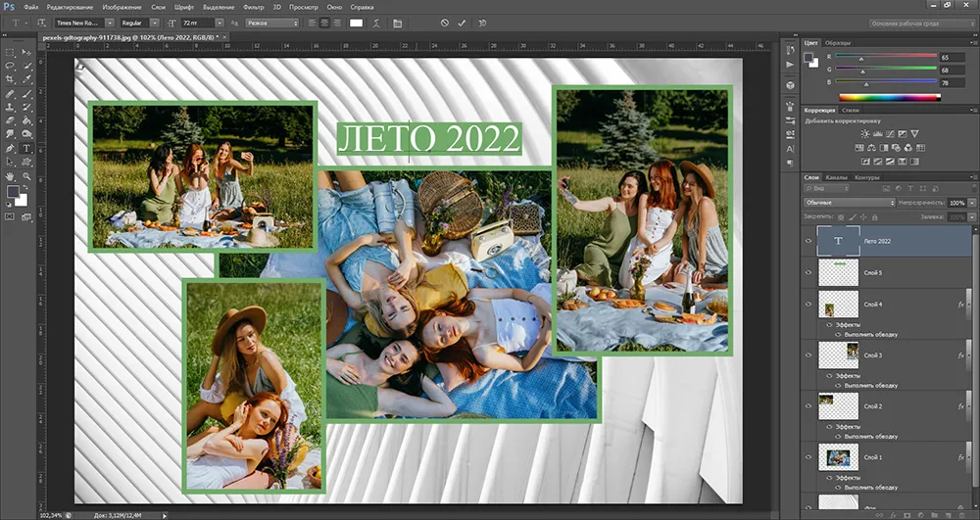Hide the Слой 3 layer eye
The image size is (980, 520).
click(x=808, y=355)
